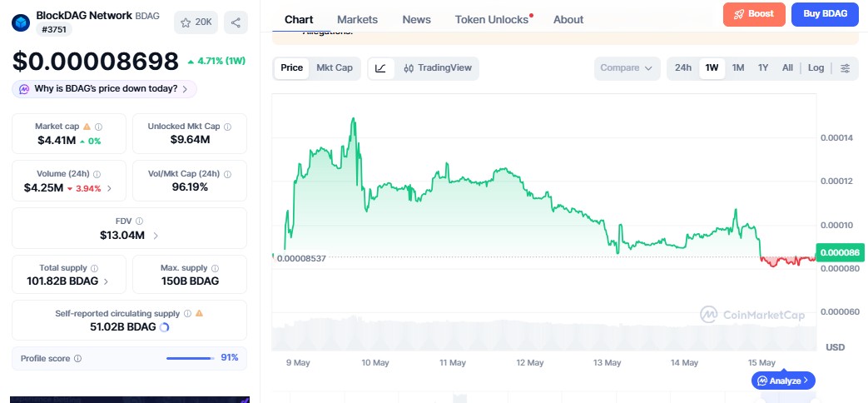Click the 0.00014 price axis label
This screenshot has width=868, height=403.
pyautogui.click(x=837, y=138)
